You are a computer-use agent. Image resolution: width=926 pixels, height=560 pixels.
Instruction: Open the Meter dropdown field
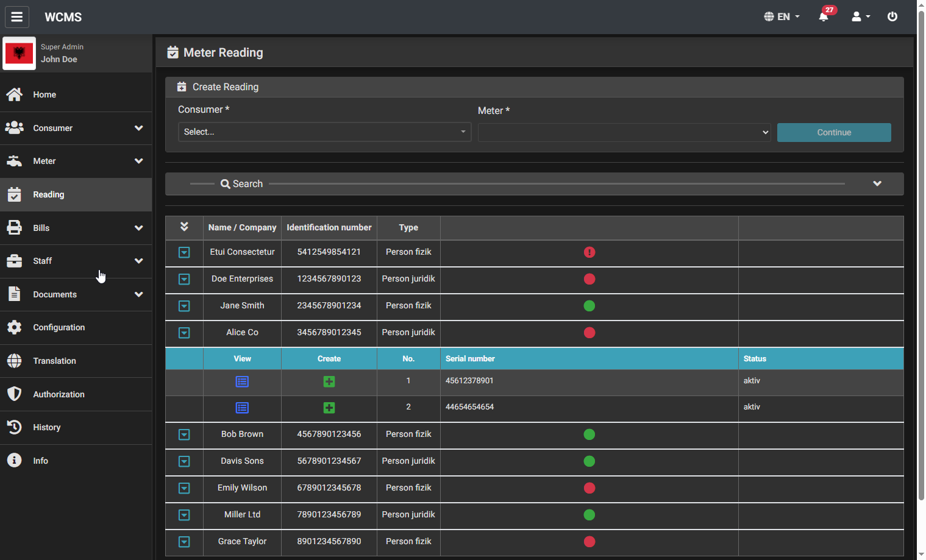(624, 132)
